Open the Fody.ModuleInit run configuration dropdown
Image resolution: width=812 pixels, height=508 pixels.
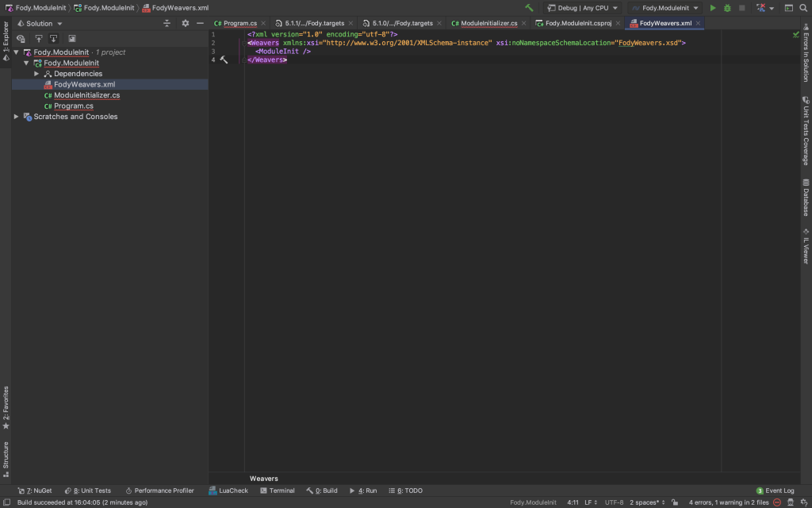[665, 8]
